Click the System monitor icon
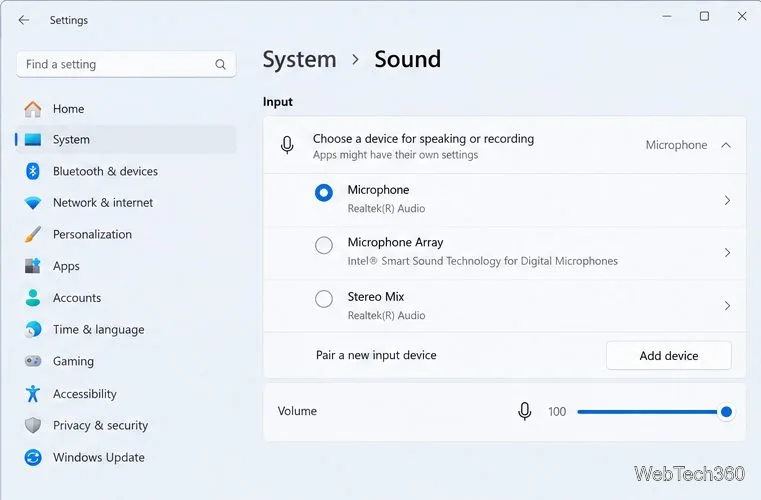This screenshot has width=761, height=500. 33,140
